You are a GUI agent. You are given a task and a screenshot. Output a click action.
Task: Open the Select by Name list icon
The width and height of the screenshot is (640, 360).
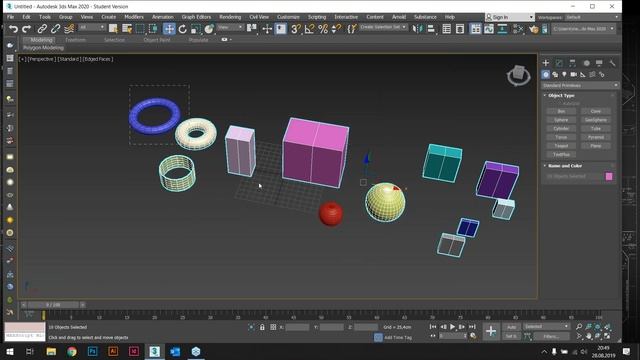[127, 29]
